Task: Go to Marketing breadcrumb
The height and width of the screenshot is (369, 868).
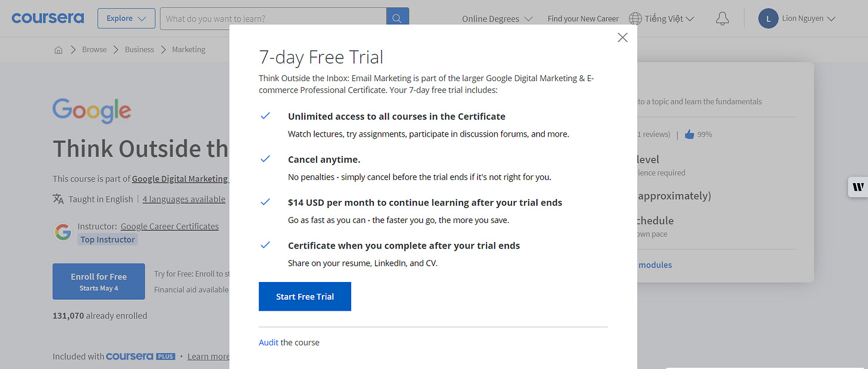Action: point(188,50)
